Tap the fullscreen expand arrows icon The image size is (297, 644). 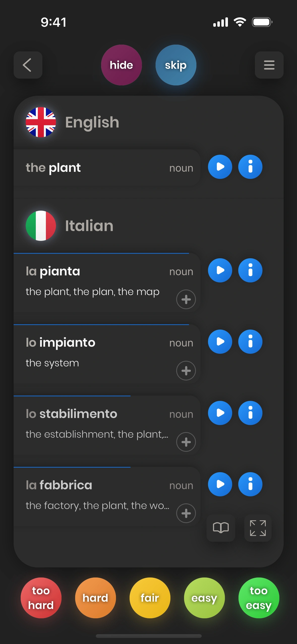point(258,528)
